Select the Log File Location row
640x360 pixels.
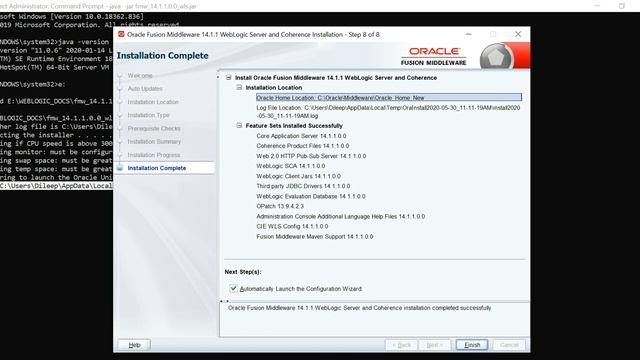click(x=388, y=112)
